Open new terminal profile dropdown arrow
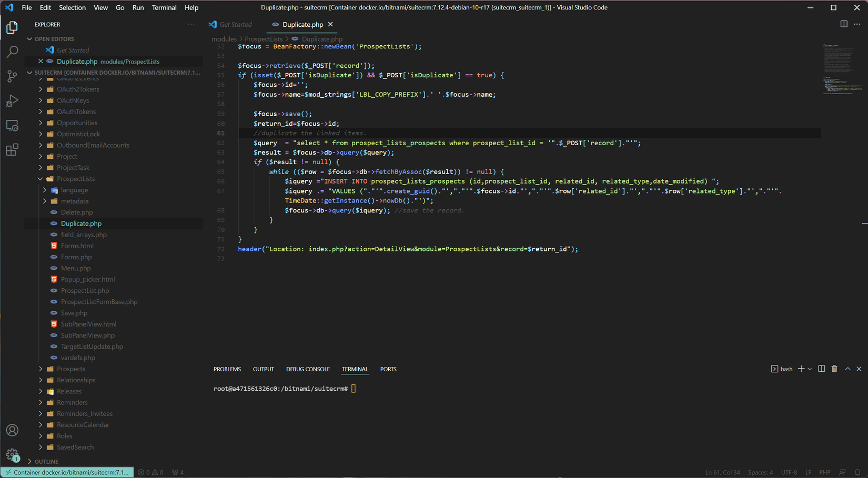 pos(810,369)
